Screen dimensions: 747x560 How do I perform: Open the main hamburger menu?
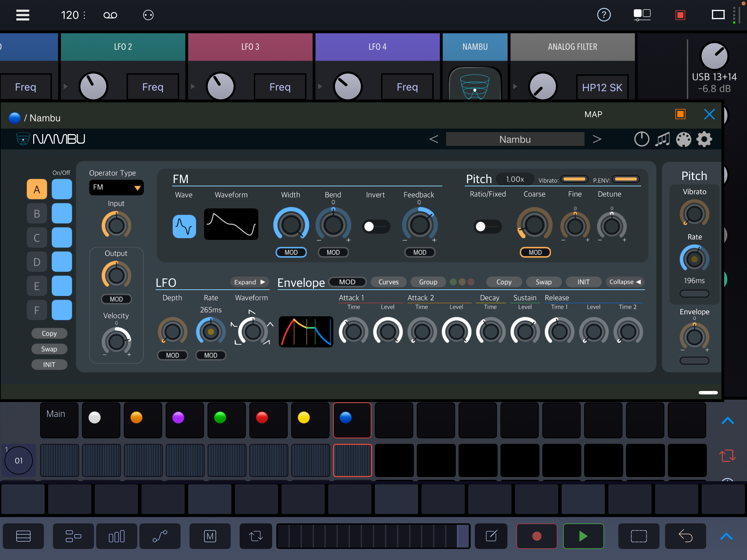point(23,15)
